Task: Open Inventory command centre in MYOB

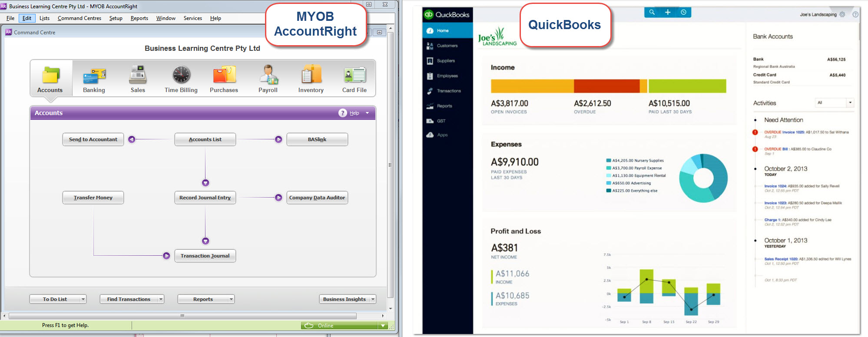Action: click(311, 79)
